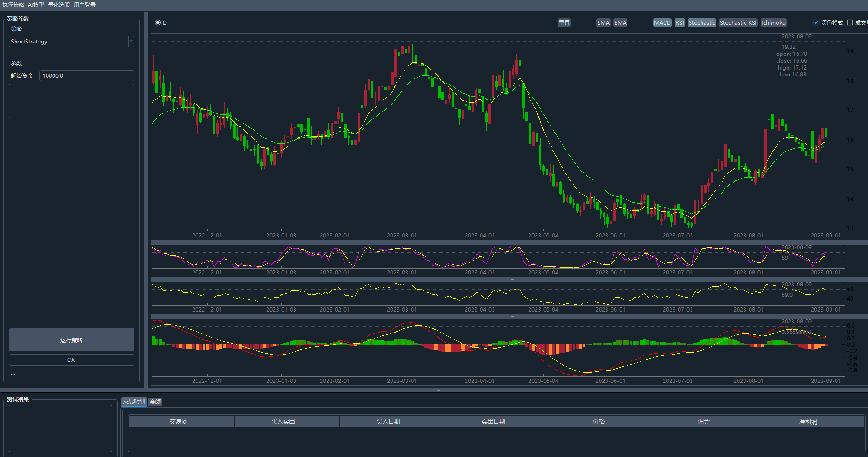The width and height of the screenshot is (868, 457).
Task: Toggle the Ichimoku indicator button
Action: pyautogui.click(x=773, y=23)
